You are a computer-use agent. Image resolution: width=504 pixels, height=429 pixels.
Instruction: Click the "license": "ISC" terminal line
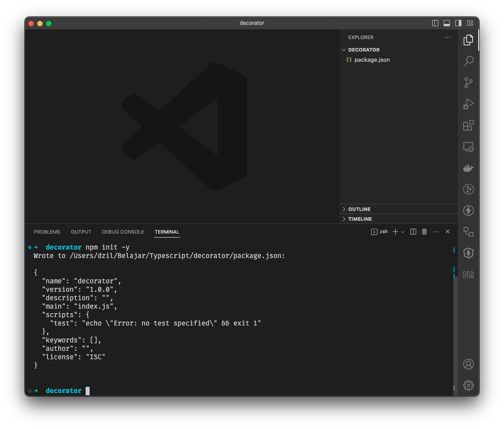coord(74,357)
